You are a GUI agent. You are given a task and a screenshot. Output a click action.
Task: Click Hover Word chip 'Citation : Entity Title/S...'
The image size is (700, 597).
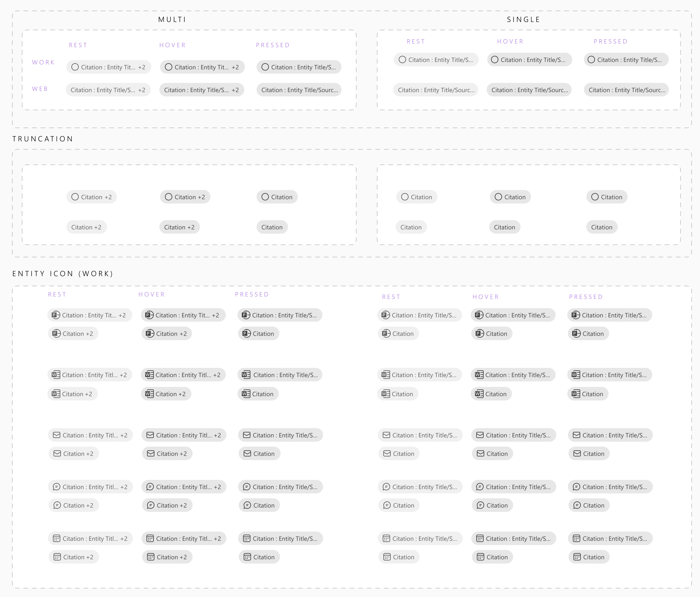click(513, 375)
